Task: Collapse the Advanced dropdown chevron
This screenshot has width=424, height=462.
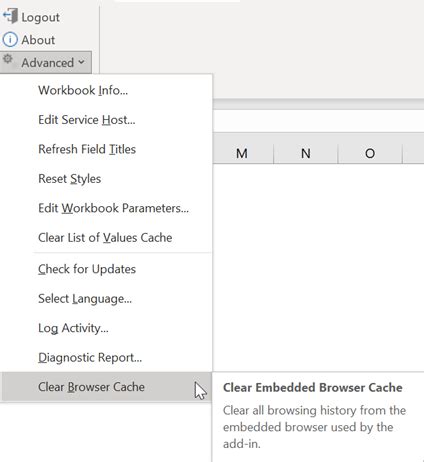Action: click(81, 62)
